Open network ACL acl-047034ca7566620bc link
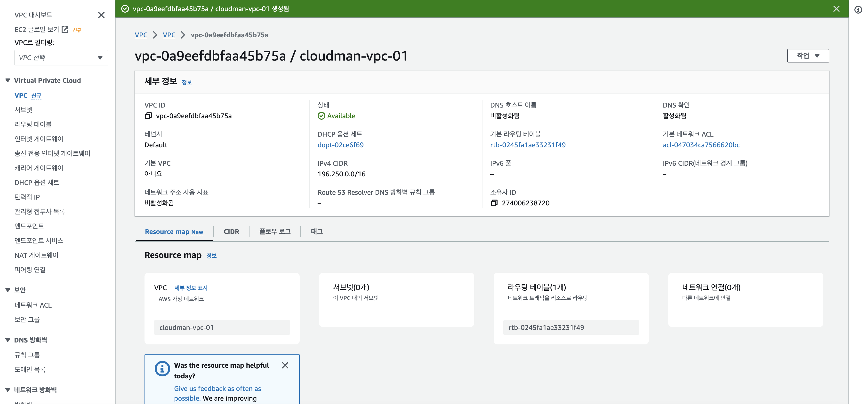Viewport: 868px width, 404px height. pyautogui.click(x=701, y=145)
